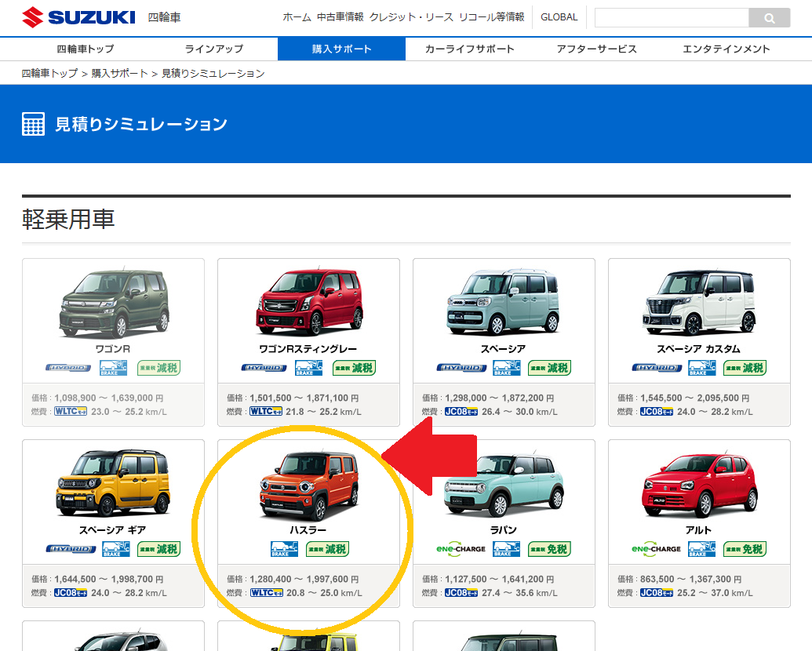
Task: Click the BRAKE badge under ラパン
Action: pyautogui.click(x=507, y=549)
